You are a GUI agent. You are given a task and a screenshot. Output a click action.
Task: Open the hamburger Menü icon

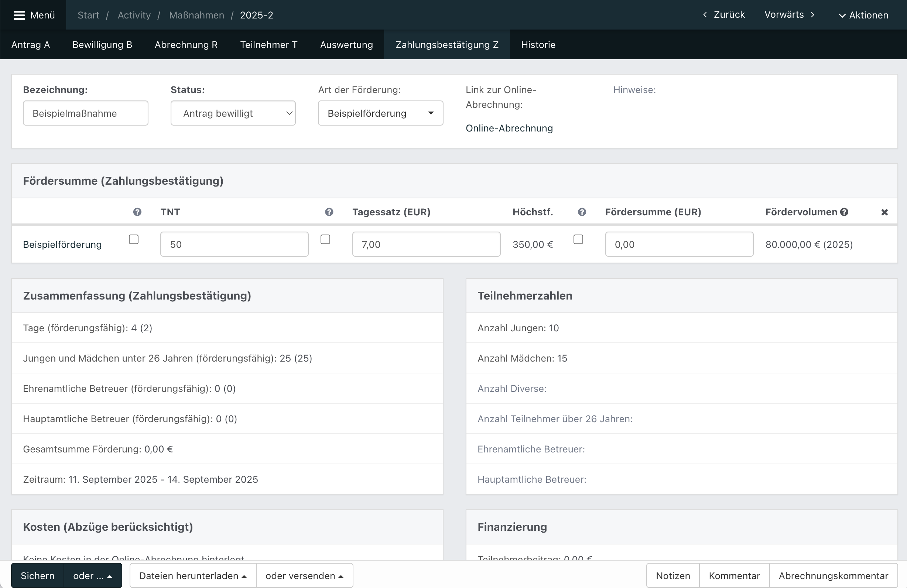(x=19, y=15)
